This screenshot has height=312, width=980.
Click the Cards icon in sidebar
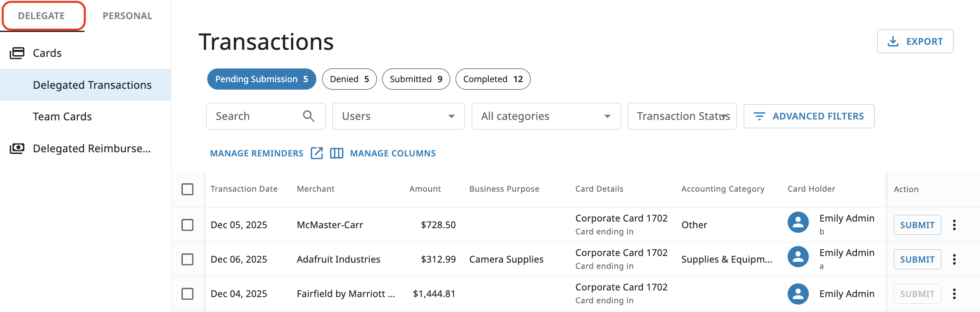[17, 53]
